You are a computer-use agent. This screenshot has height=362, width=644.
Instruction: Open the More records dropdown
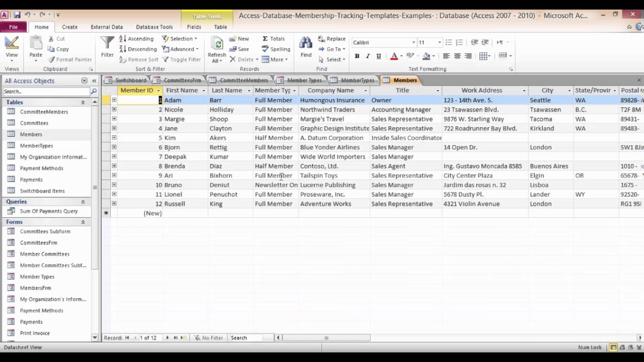[275, 59]
